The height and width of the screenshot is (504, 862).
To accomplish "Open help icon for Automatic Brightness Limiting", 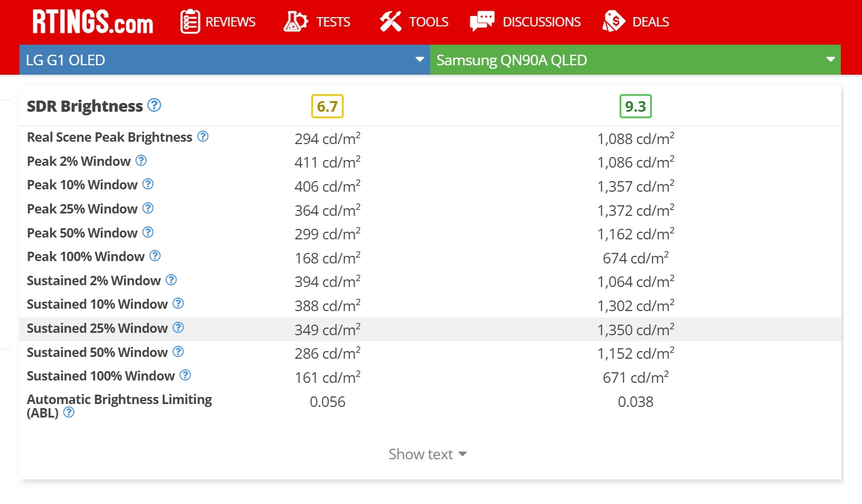I will click(69, 412).
